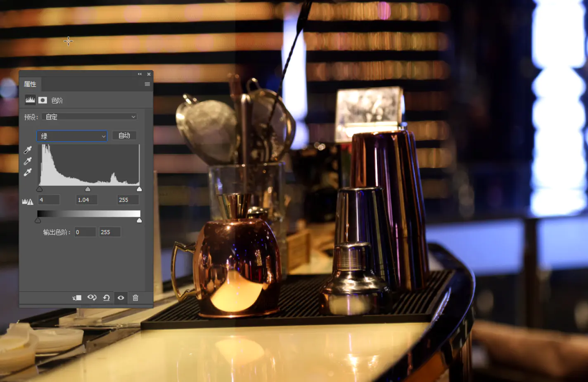Pick the gray point eyedropper
This screenshot has width=588, height=382.
pyautogui.click(x=28, y=161)
